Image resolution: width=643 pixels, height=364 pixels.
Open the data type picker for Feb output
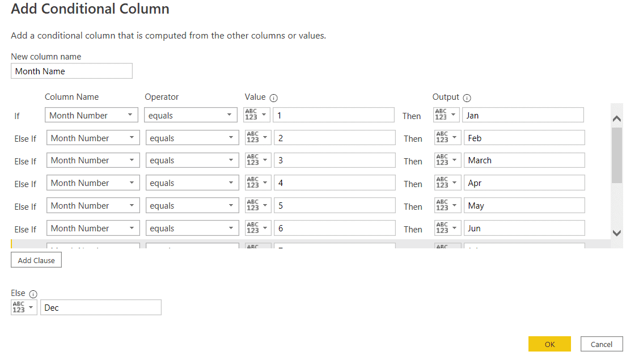pyautogui.click(x=446, y=137)
